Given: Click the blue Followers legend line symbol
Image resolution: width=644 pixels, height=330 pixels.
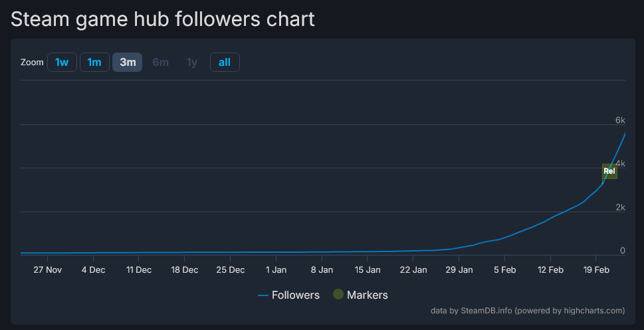Looking at the screenshot, I should (263, 295).
